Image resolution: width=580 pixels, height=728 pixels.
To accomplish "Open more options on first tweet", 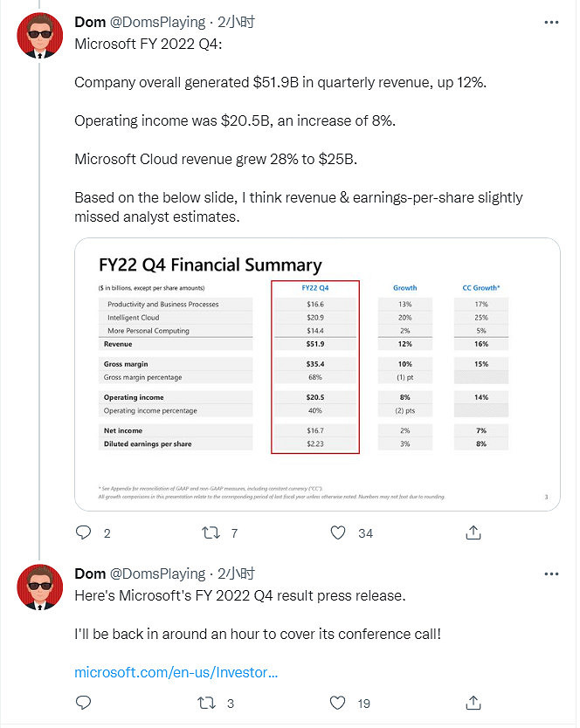I will [551, 22].
